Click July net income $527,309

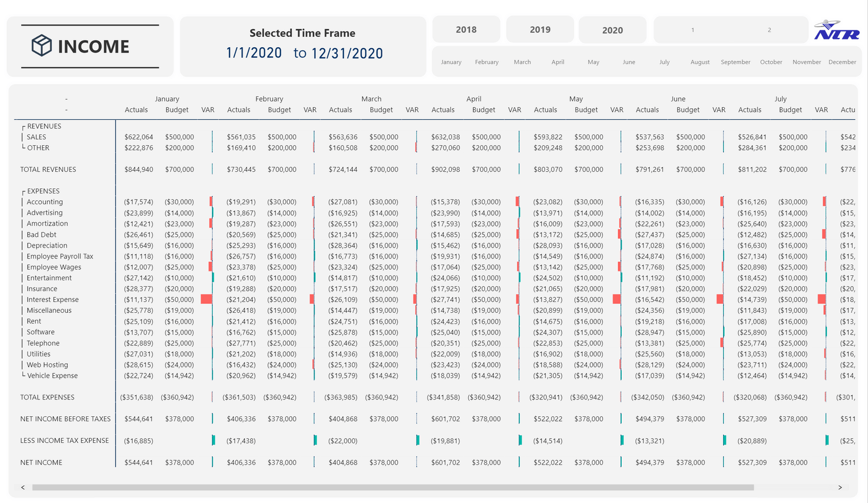(752, 462)
